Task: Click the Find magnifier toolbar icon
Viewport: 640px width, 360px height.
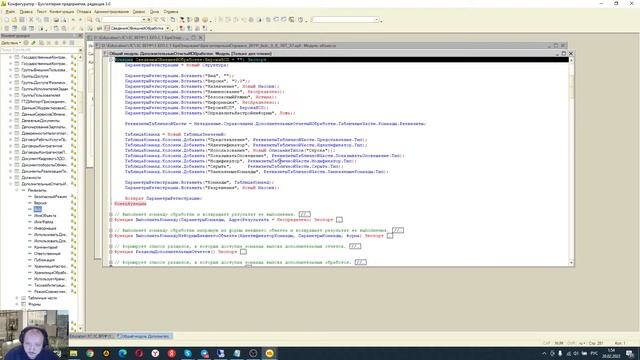Action: point(90,20)
